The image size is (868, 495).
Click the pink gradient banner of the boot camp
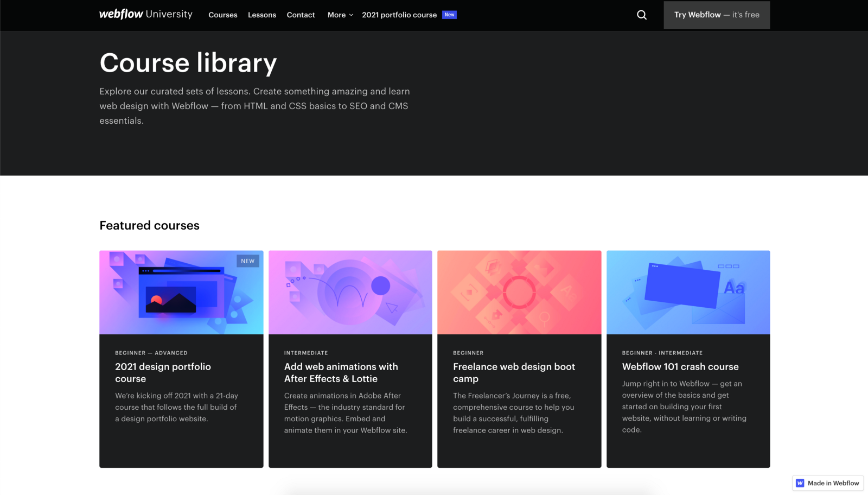click(x=519, y=291)
